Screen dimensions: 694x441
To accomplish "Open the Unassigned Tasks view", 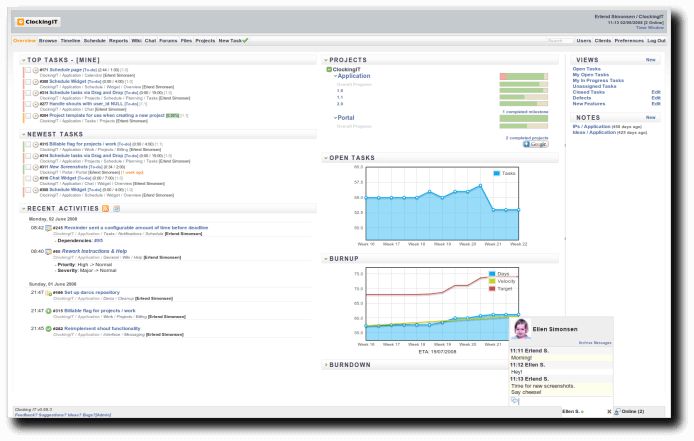I will pos(594,86).
